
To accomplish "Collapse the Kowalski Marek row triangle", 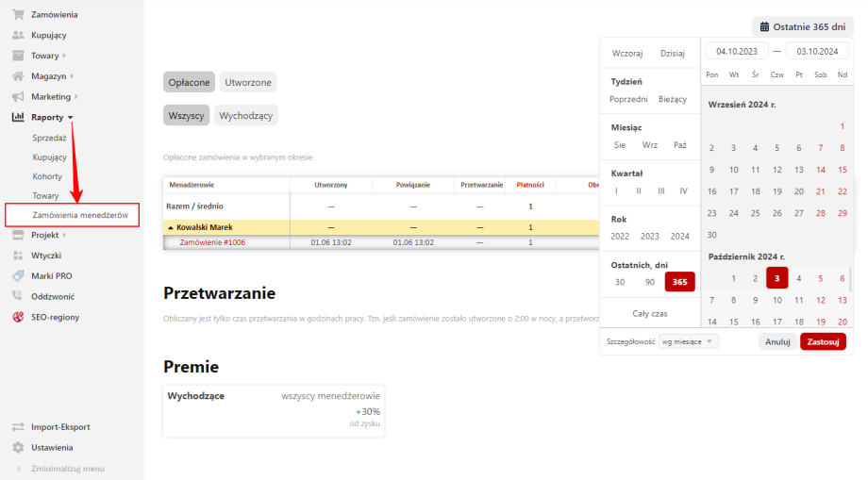I will click(171, 227).
